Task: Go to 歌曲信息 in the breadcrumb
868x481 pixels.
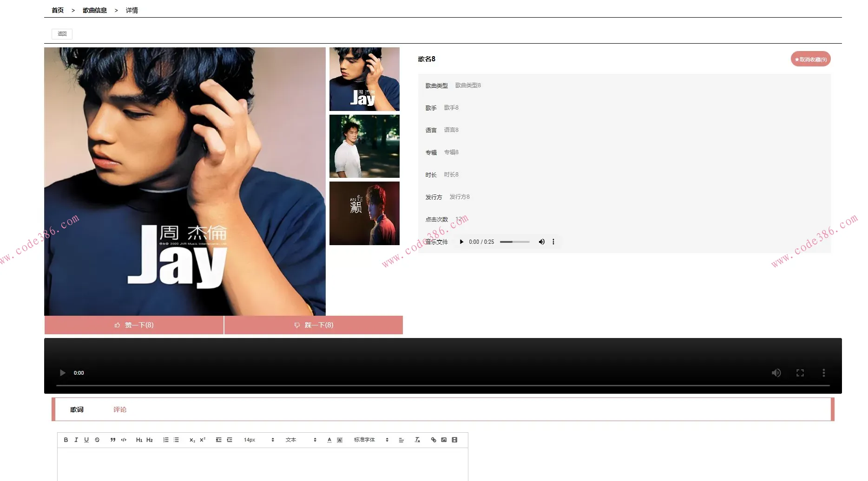Action: [x=95, y=10]
